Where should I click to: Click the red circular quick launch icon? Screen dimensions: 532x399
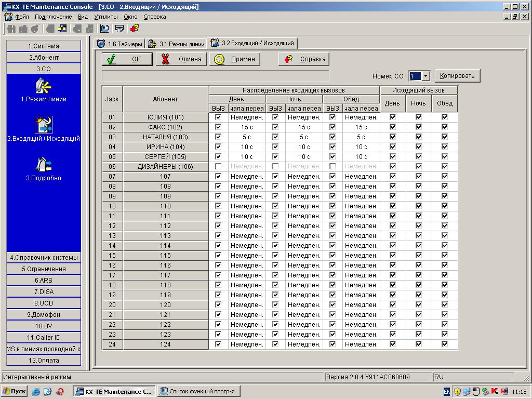click(60, 392)
